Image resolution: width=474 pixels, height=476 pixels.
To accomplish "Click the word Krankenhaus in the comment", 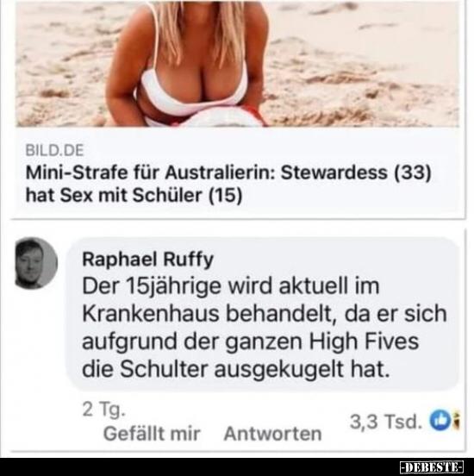I will [151, 314].
